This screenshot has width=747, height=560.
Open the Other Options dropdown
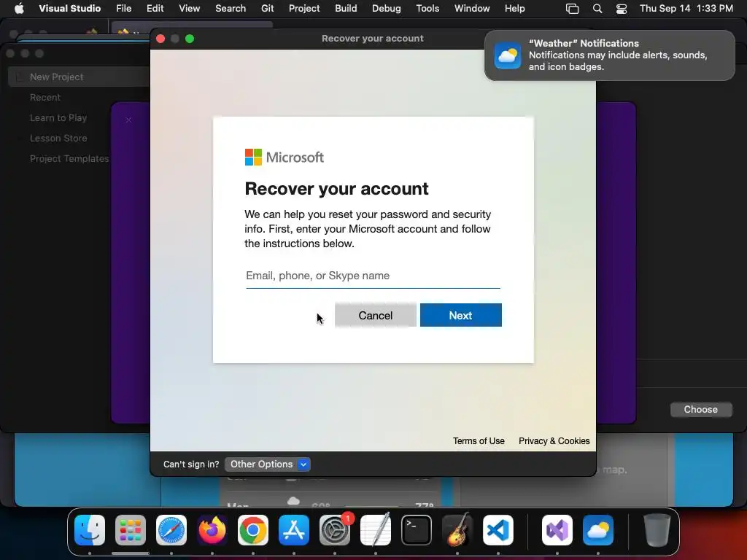[x=267, y=464]
